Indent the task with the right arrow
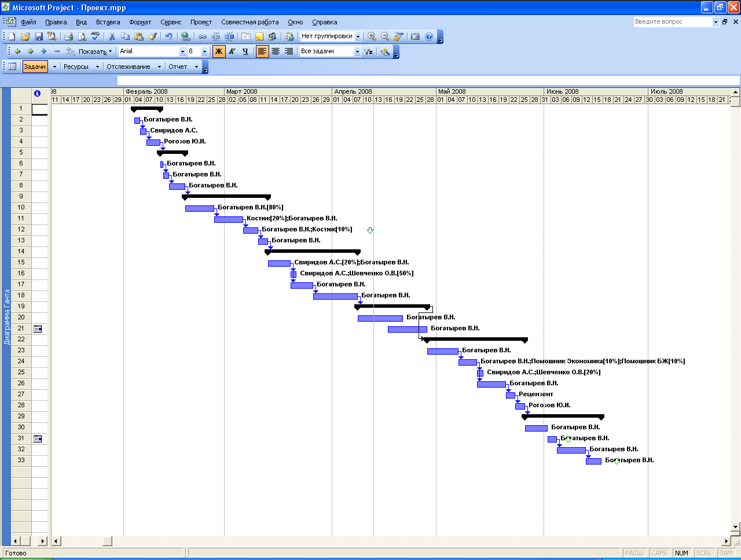Screen dimensions: 741x560 click(31, 51)
